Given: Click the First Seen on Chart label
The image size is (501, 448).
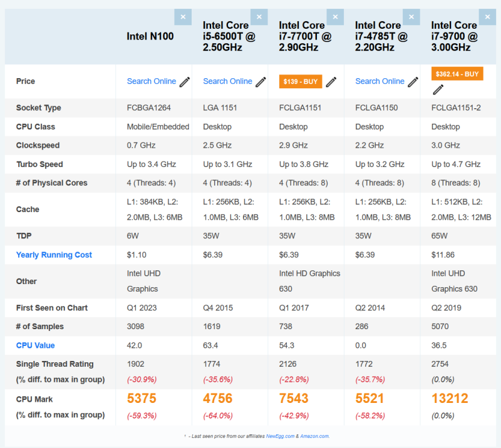Looking at the screenshot, I should click(x=52, y=308).
